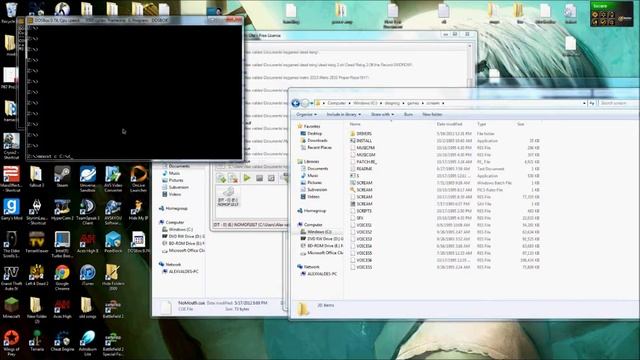Sort files by the Size column header
Screen dimensions: 640x360
pyautogui.click(x=521, y=124)
